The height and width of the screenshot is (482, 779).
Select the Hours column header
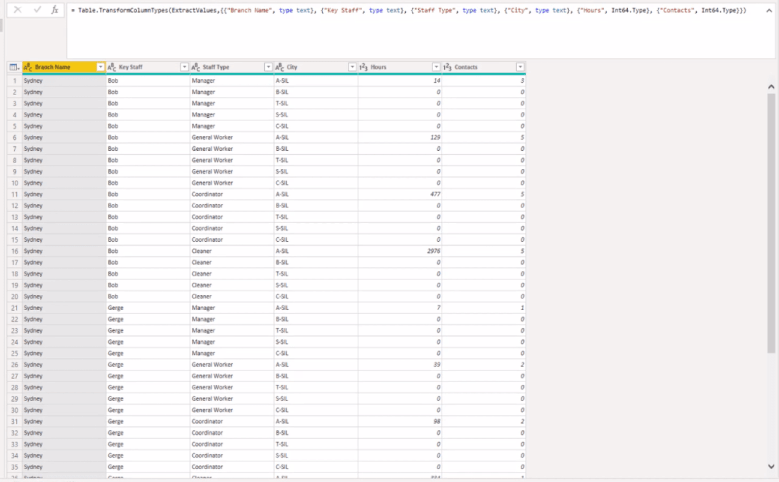(400, 67)
